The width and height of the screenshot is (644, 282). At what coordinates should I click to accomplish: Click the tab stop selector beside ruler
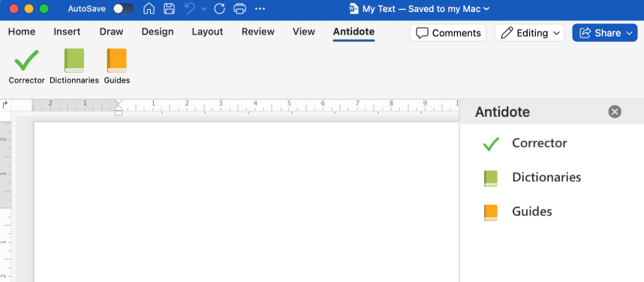click(5, 105)
